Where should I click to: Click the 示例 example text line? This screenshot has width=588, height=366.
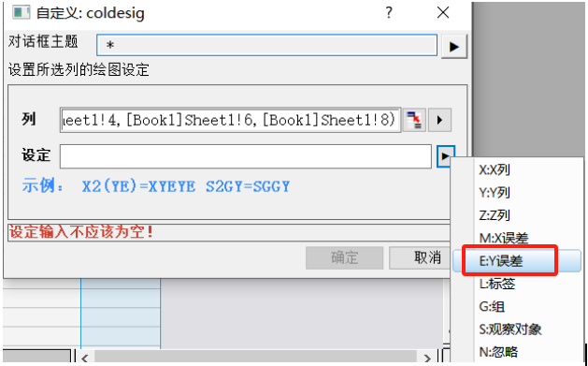(x=155, y=186)
